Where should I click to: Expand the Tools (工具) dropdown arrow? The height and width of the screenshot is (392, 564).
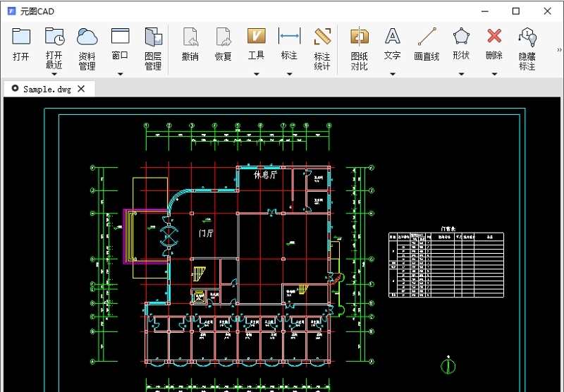click(x=256, y=73)
